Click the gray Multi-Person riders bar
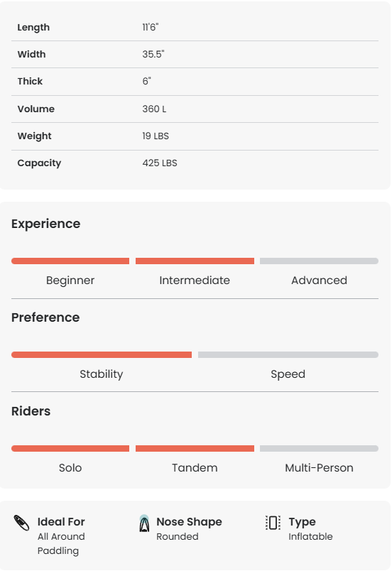392x571 pixels. point(319,448)
